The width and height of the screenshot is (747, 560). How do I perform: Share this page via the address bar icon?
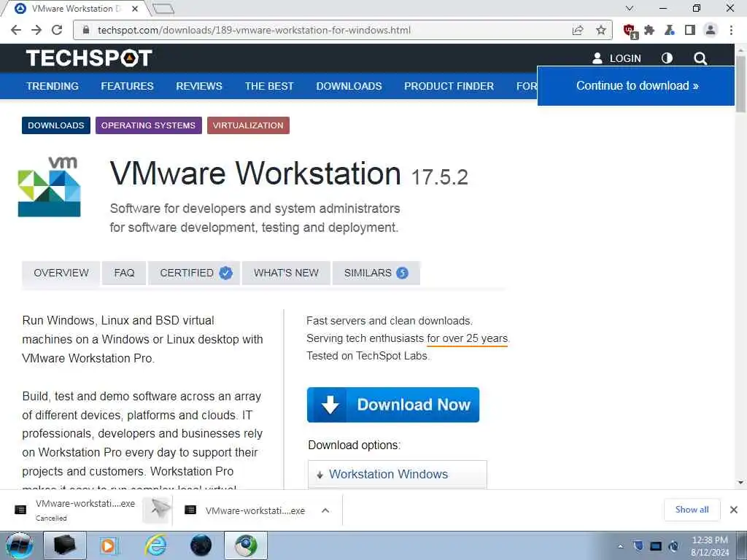point(578,30)
